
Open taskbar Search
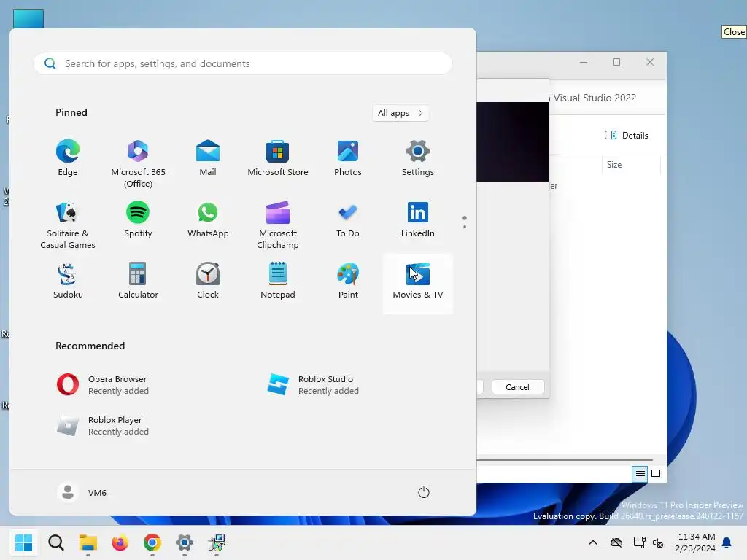[x=56, y=542]
